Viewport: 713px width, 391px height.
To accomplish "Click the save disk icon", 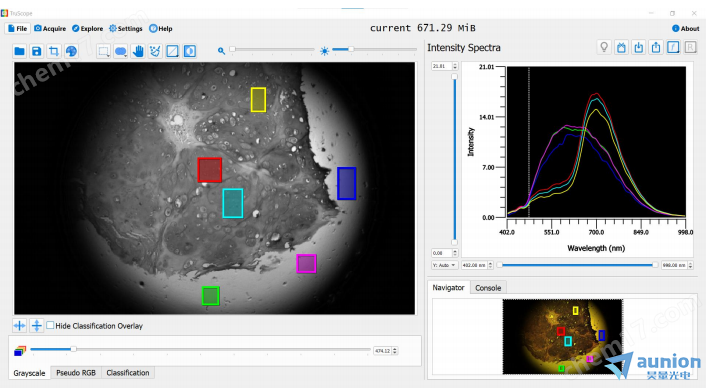I will pos(36,51).
